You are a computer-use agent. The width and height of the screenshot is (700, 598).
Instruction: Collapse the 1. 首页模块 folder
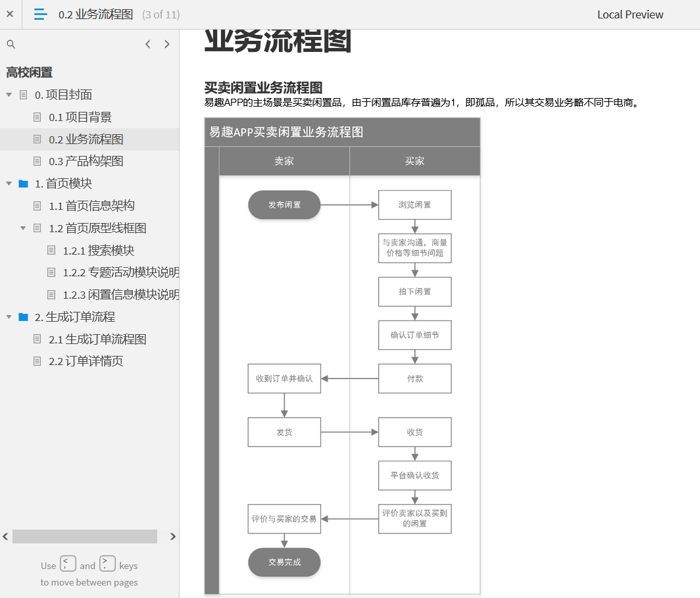click(9, 184)
